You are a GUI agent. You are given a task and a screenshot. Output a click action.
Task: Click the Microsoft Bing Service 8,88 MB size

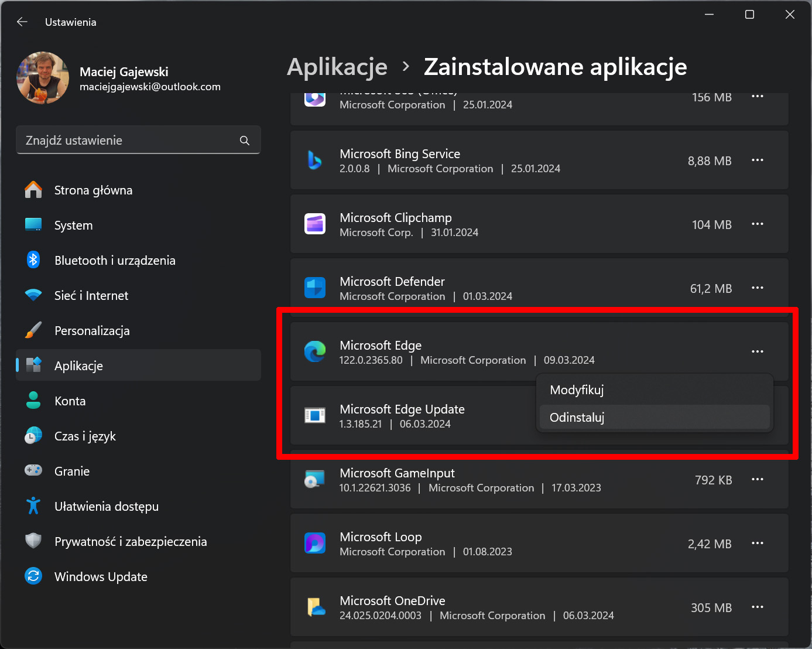point(710,160)
